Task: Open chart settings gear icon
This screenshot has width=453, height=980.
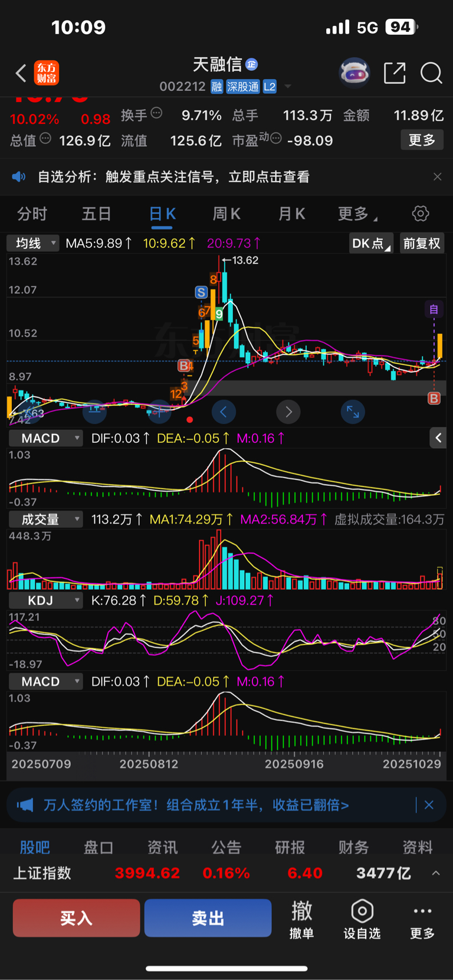Action: click(x=421, y=213)
